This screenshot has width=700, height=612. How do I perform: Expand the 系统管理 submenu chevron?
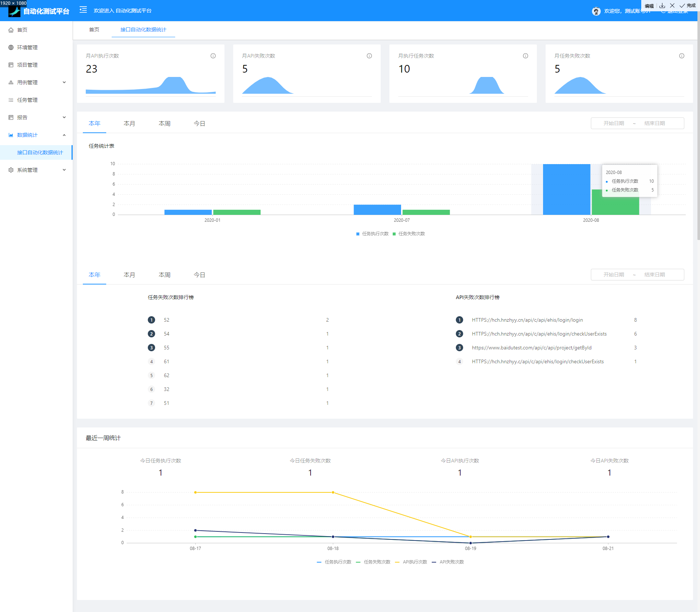[x=64, y=170]
